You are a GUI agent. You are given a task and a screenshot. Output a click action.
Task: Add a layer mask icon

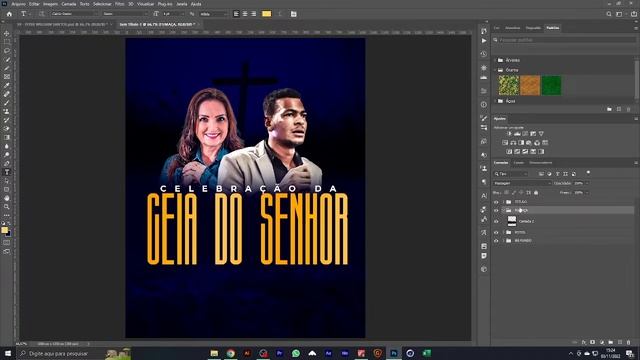593,342
